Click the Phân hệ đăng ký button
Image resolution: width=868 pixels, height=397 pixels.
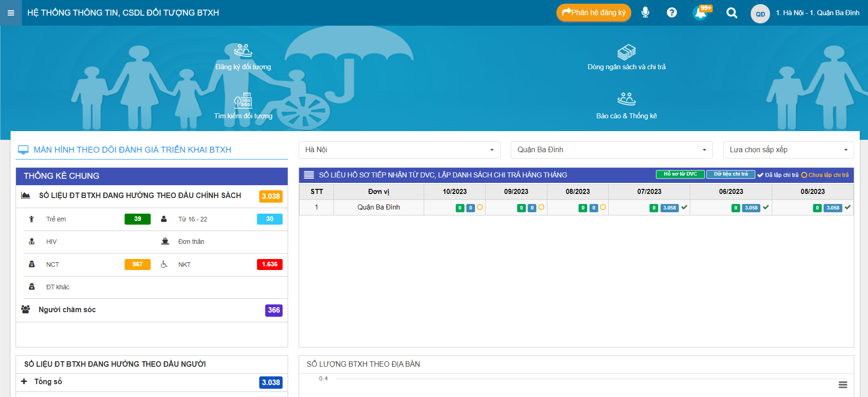(x=593, y=13)
